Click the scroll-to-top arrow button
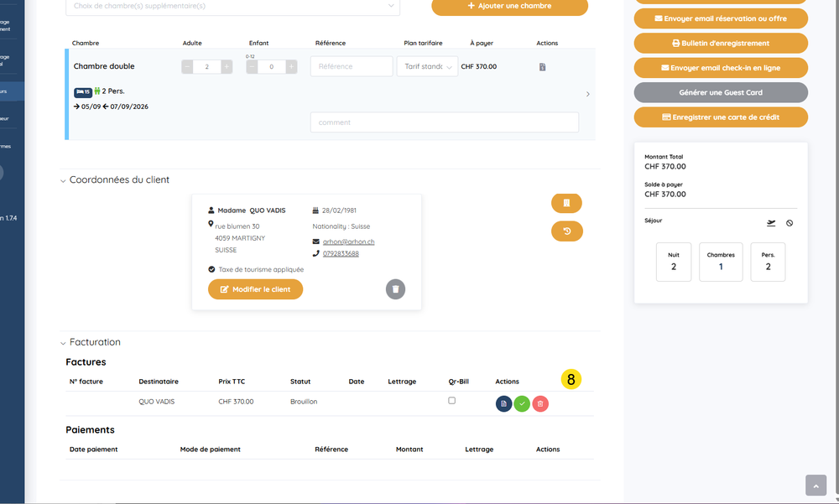Viewport: 839px width, 504px height. pyautogui.click(x=816, y=486)
